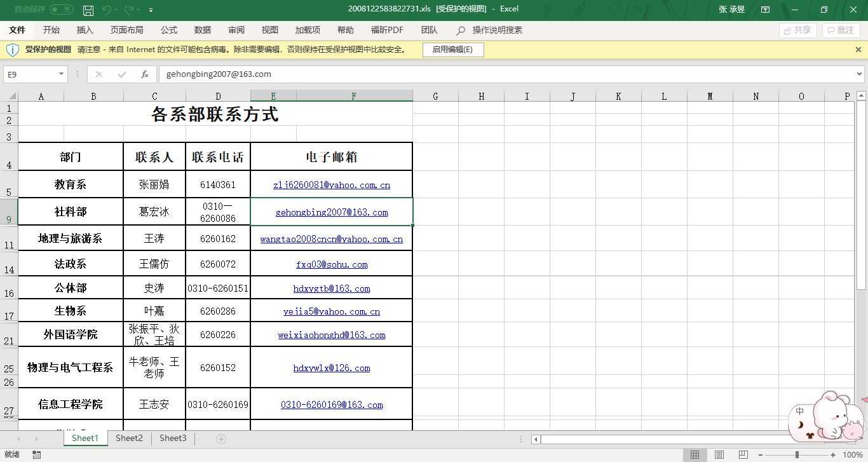Redo the last undone action
This screenshot has width=868, height=462.
(130, 10)
